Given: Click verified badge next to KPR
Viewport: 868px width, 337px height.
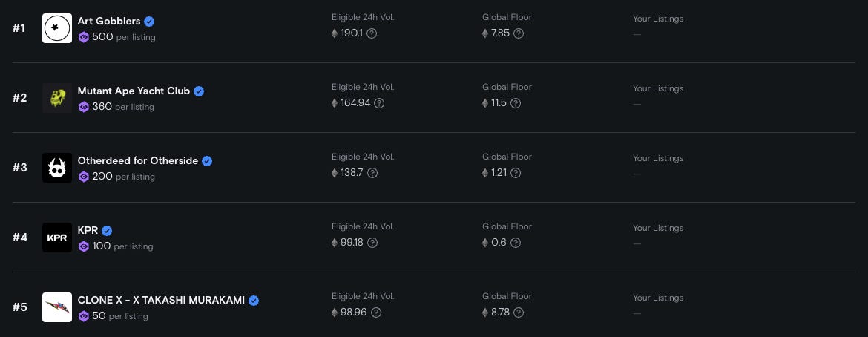Looking at the screenshot, I should coord(107,231).
